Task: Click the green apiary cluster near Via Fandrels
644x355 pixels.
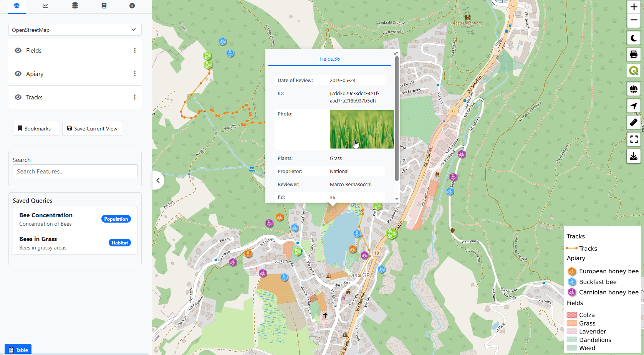Action: click(x=298, y=251)
